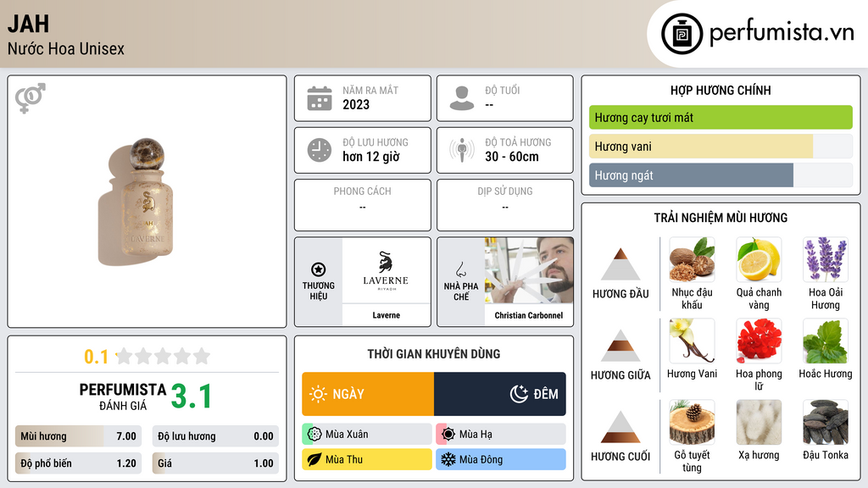Click the Dịp sử dụng occasion card
Viewport: 868px width, 488px height.
click(x=505, y=205)
